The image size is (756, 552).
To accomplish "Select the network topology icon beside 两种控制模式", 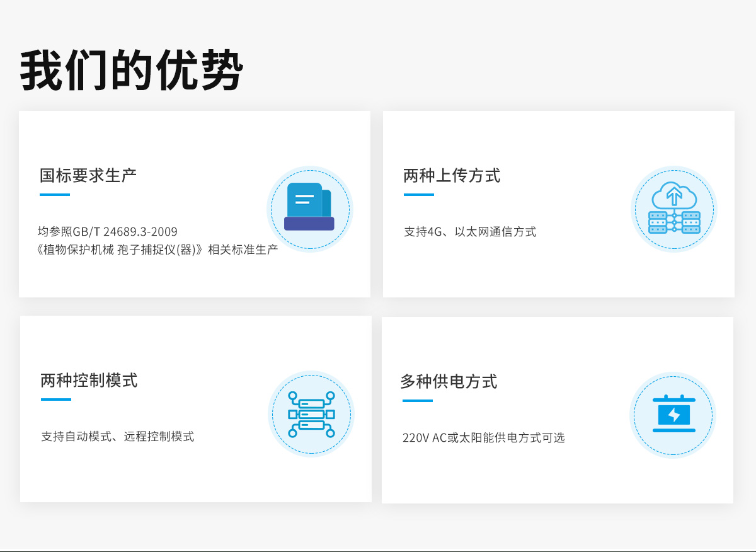I will [x=311, y=413].
